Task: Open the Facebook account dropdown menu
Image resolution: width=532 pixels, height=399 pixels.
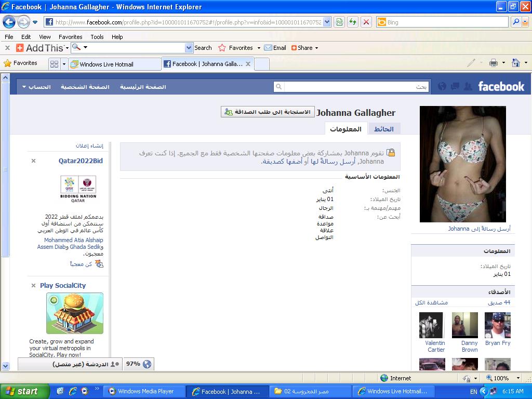Action: [x=37, y=87]
